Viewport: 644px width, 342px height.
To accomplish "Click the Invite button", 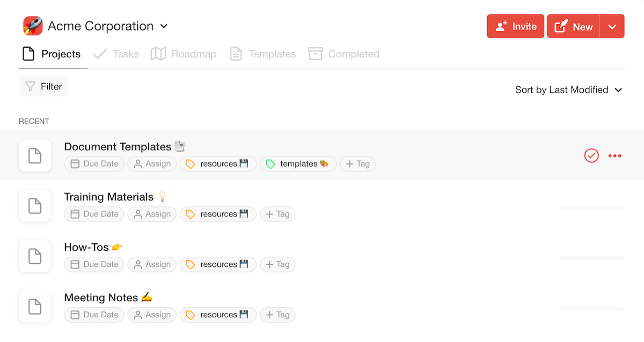I will coord(516,26).
